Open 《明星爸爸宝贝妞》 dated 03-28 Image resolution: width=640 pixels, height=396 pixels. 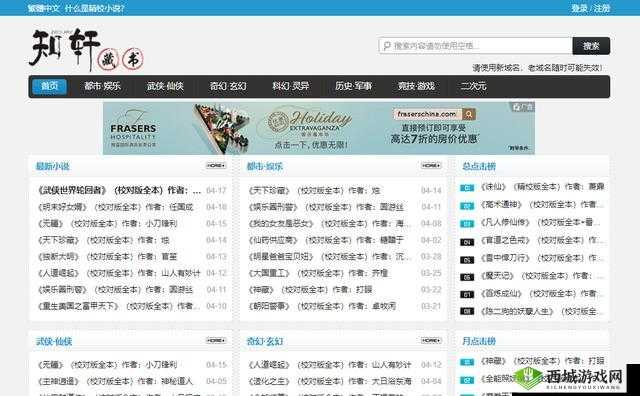click(x=330, y=256)
